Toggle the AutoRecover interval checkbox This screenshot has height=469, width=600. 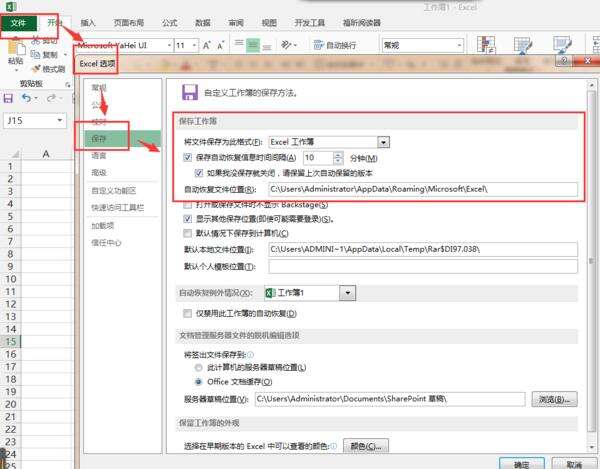click(188, 157)
